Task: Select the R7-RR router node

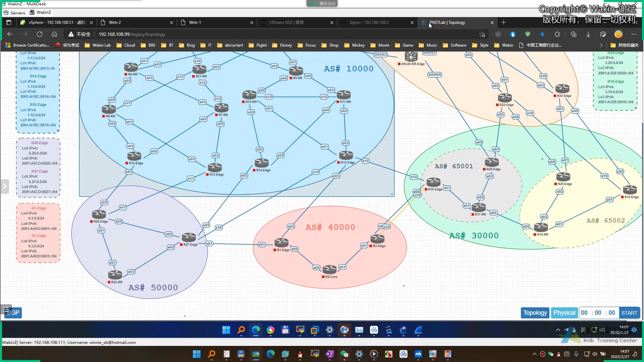Action: (x=221, y=108)
